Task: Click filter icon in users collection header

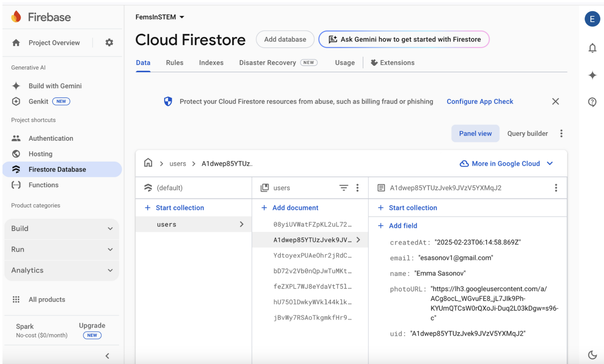Action: click(344, 188)
